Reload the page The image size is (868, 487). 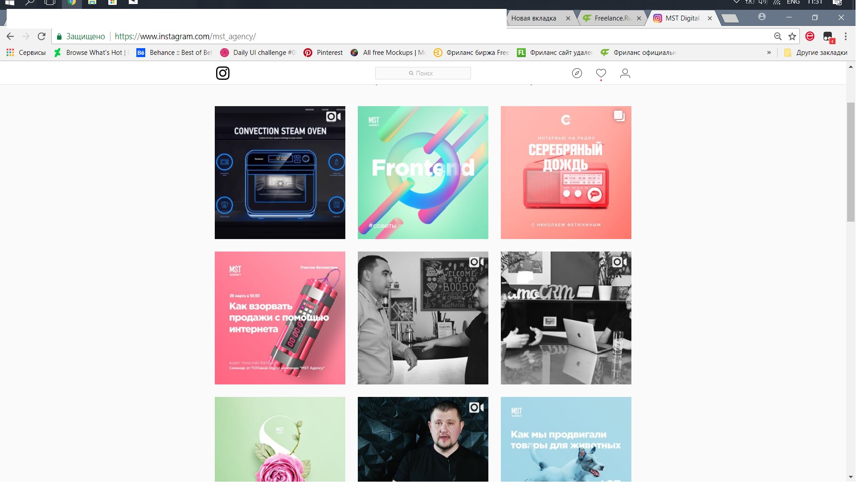click(x=41, y=37)
